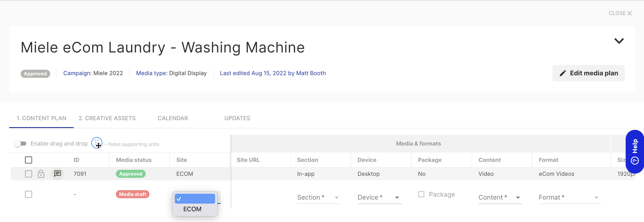Click the pencil icon in Edit media plan
644x222 pixels.
point(563,73)
